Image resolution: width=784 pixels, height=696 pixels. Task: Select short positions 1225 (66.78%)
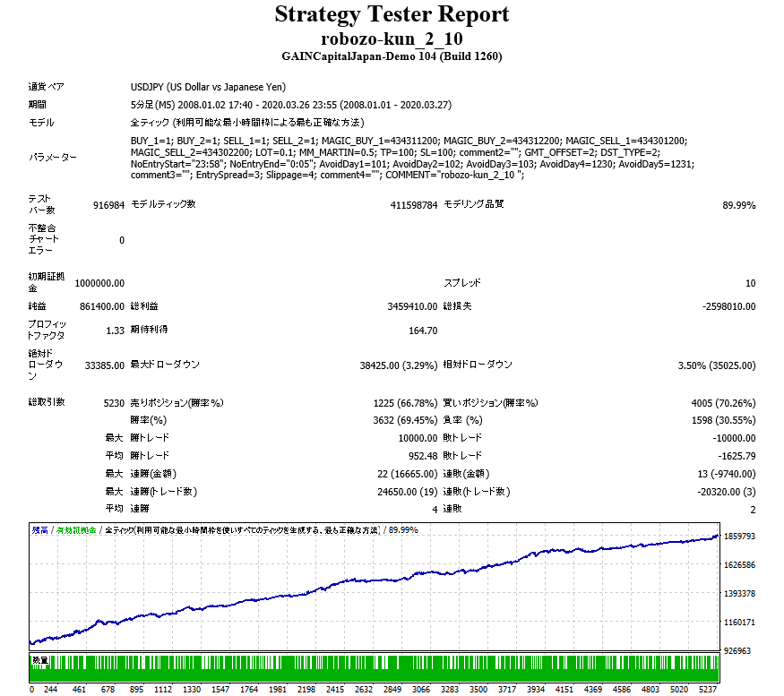(405, 403)
